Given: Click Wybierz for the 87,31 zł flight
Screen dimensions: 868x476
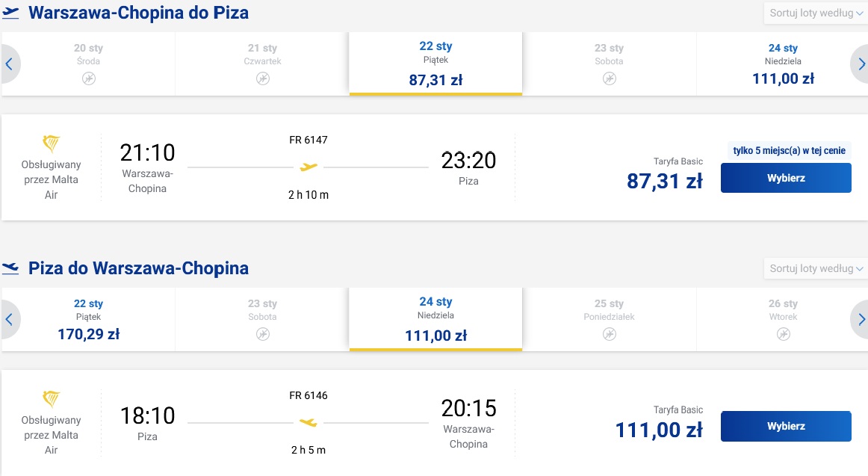Looking at the screenshot, I should [786, 178].
